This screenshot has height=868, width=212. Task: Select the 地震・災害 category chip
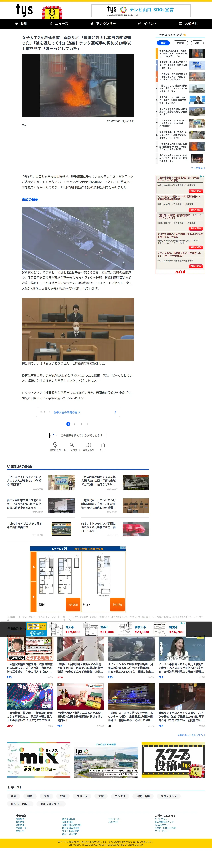tap(143, 796)
